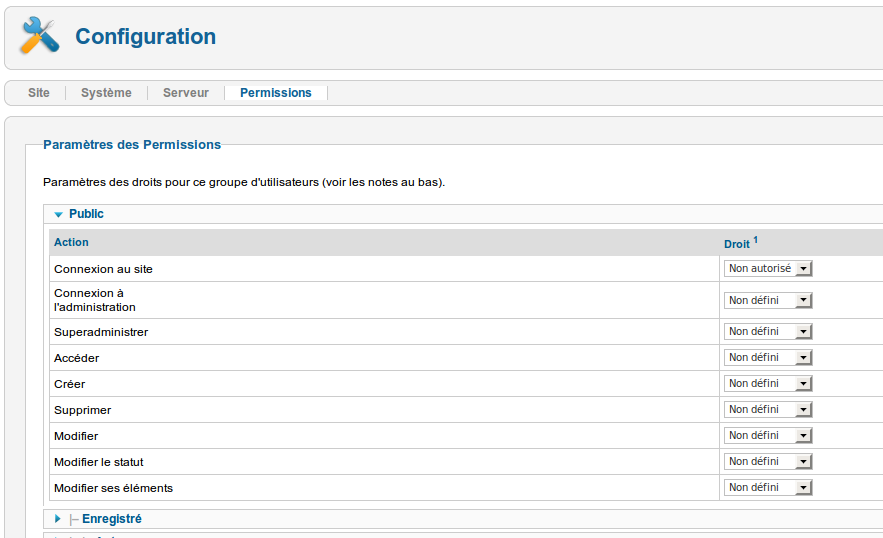
Task: Click the Configuration page heading
Action: pyautogui.click(x=146, y=37)
